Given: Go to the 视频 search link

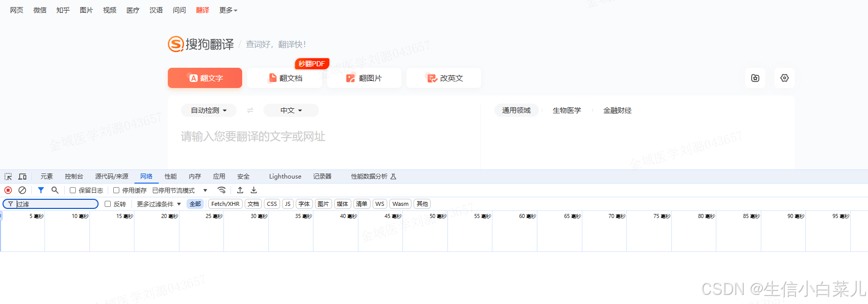Looking at the screenshot, I should pyautogui.click(x=110, y=10).
